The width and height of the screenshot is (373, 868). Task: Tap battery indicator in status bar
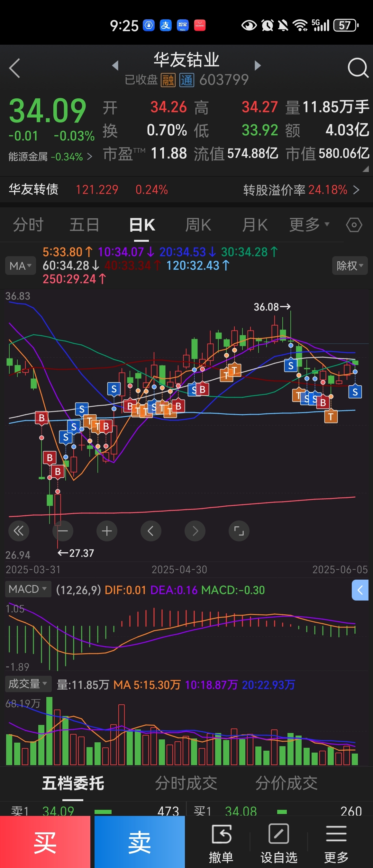pyautogui.click(x=346, y=25)
